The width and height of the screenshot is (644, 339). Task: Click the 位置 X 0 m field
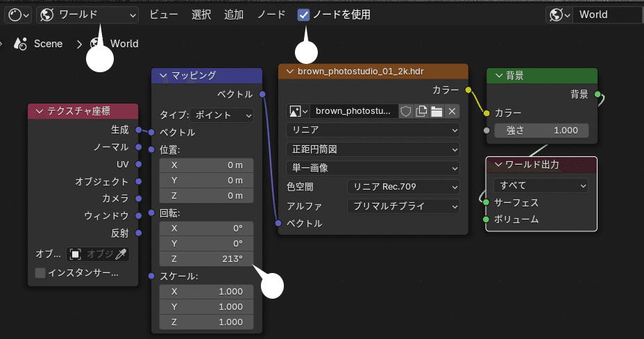coord(207,165)
